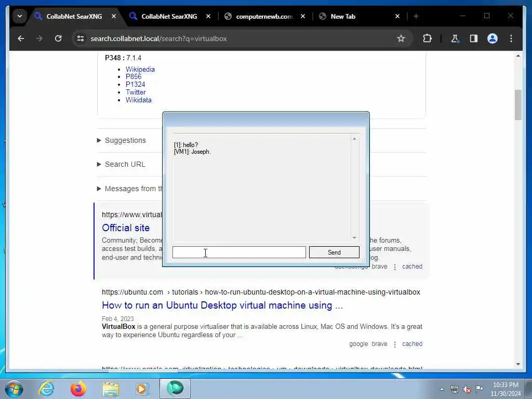Expand the Messages from section
Screen dimensions: 532x399
pos(129,189)
